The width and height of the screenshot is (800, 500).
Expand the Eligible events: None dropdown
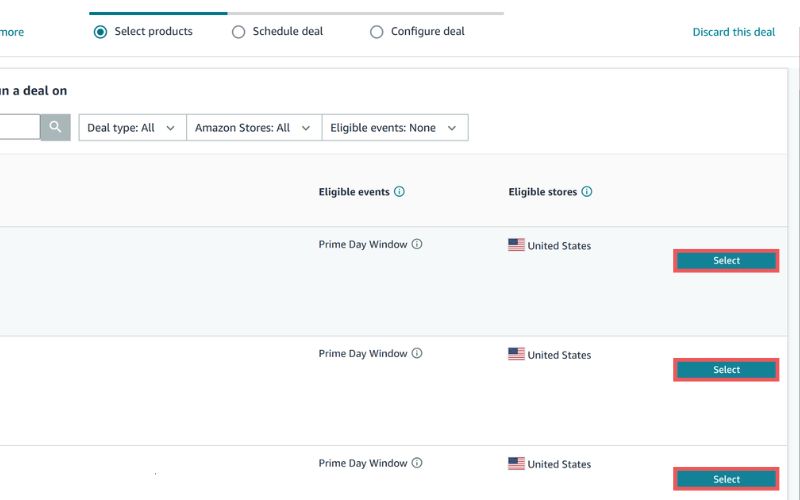click(395, 128)
